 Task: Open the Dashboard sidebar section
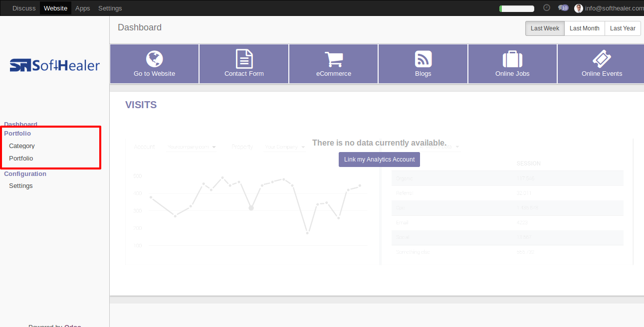tap(20, 124)
